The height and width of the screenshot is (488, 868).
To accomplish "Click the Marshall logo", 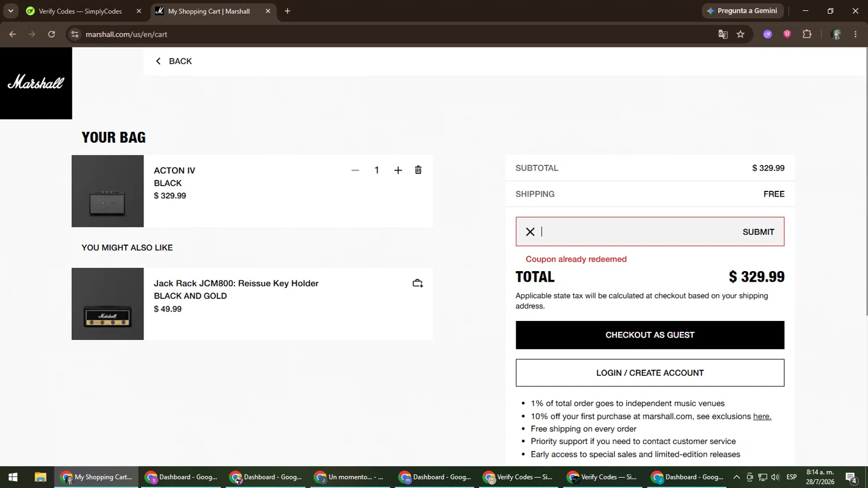I will [x=36, y=83].
